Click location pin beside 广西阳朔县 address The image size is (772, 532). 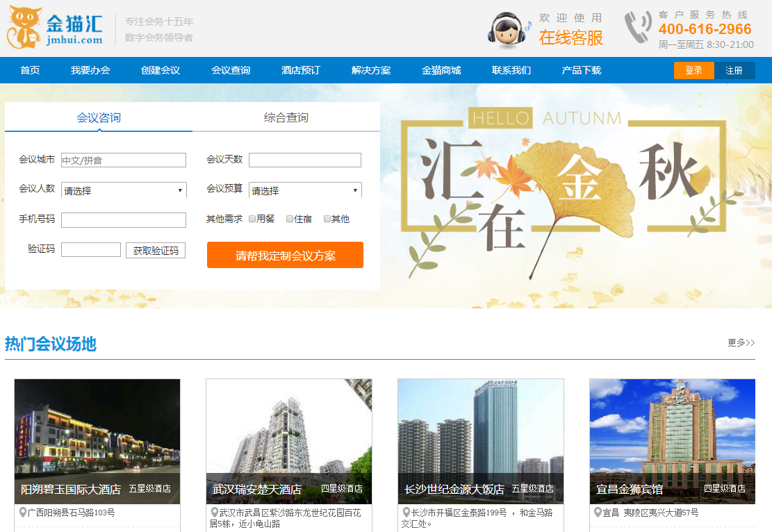tap(22, 513)
